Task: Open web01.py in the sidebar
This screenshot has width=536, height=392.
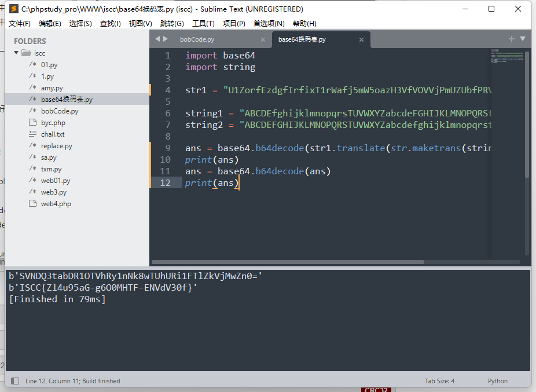Action: point(56,181)
